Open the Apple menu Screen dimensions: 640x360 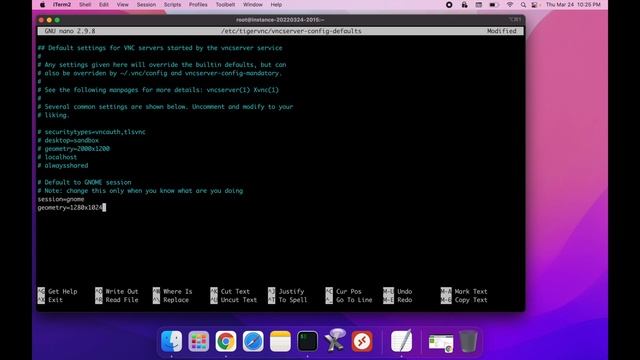tap(42, 5)
